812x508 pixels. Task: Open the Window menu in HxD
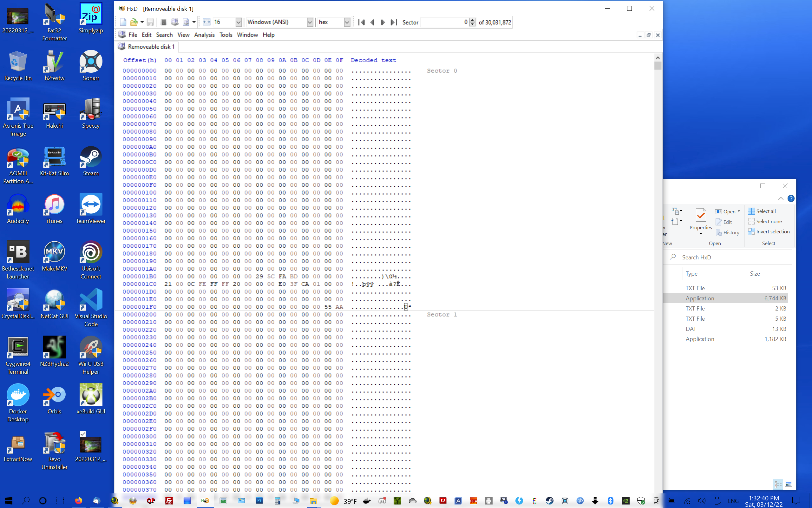point(247,35)
